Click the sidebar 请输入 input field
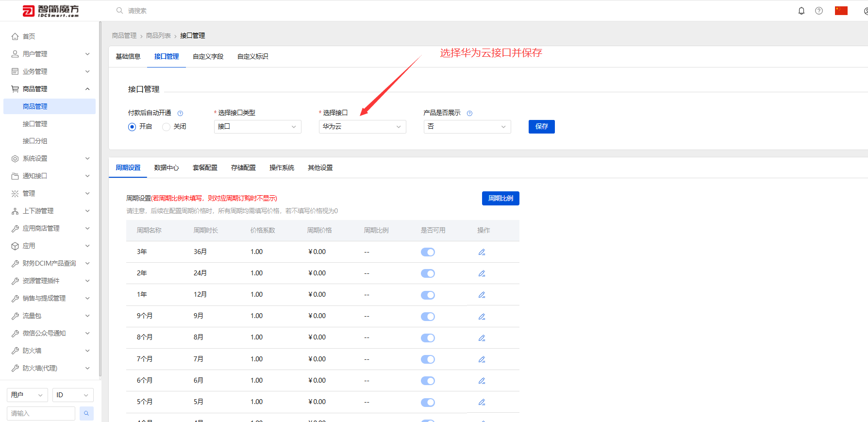Image resolution: width=868 pixels, height=422 pixels. (41, 413)
